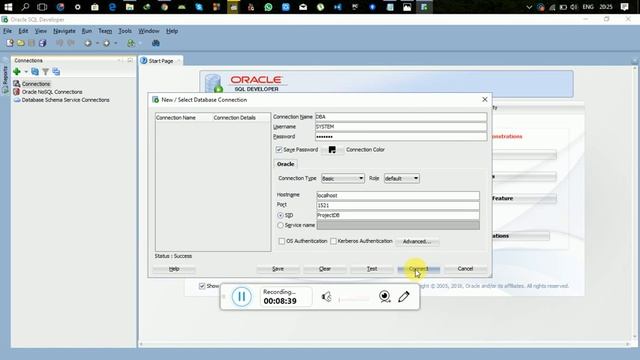Click the volume icon in system tray
The image size is (640, 360).
[574, 7]
